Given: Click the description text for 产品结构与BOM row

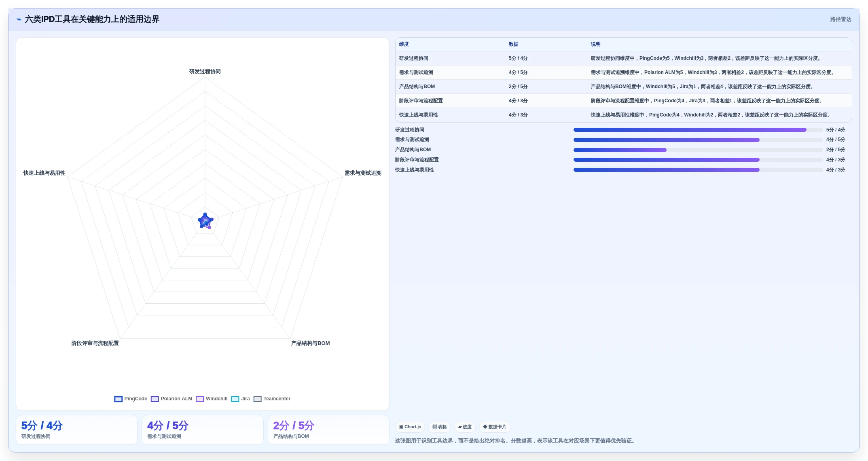Looking at the screenshot, I should coord(703,87).
